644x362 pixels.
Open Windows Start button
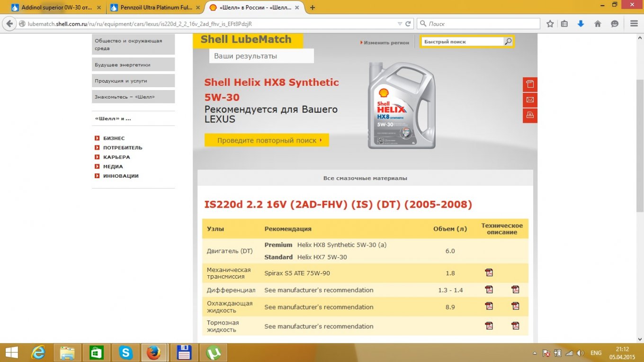[12, 353]
